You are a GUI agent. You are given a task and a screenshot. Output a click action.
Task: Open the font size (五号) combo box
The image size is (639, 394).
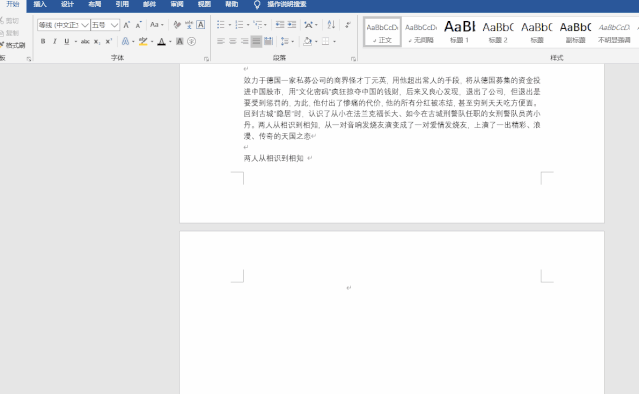pos(105,25)
